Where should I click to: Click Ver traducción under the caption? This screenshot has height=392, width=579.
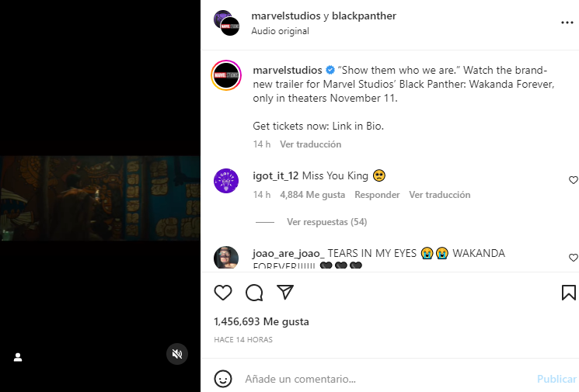pyautogui.click(x=310, y=144)
